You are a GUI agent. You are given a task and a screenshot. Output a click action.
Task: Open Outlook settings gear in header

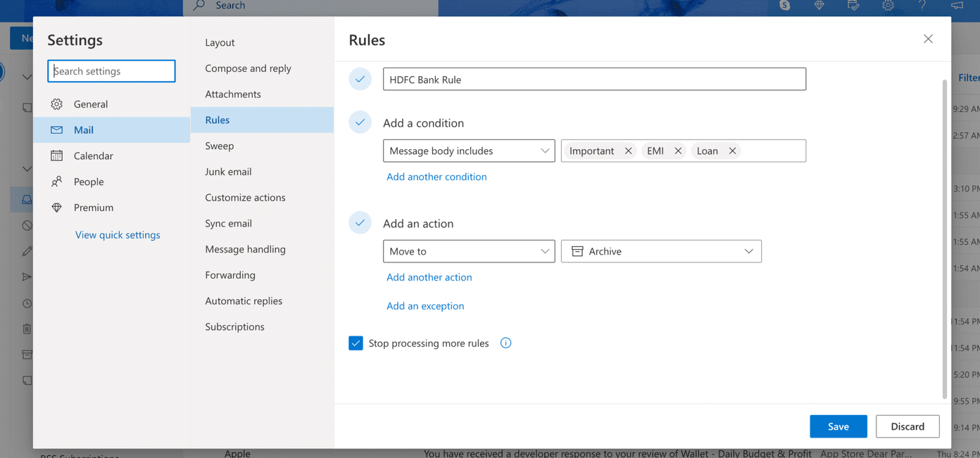point(888,6)
